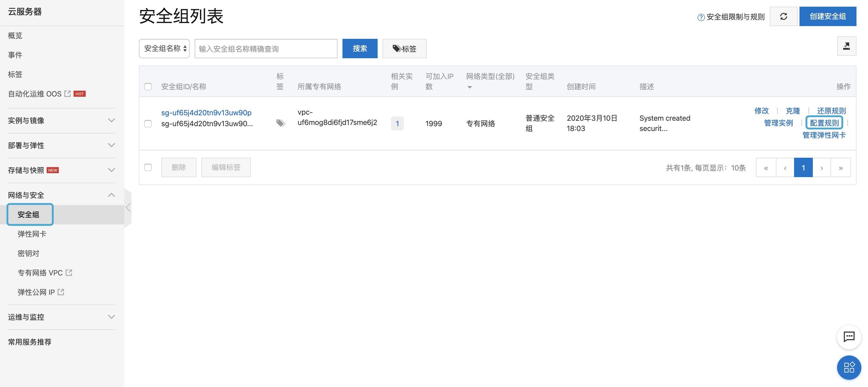The width and height of the screenshot is (868, 387).
Task: Click the tag icon in security group row
Action: (x=280, y=123)
